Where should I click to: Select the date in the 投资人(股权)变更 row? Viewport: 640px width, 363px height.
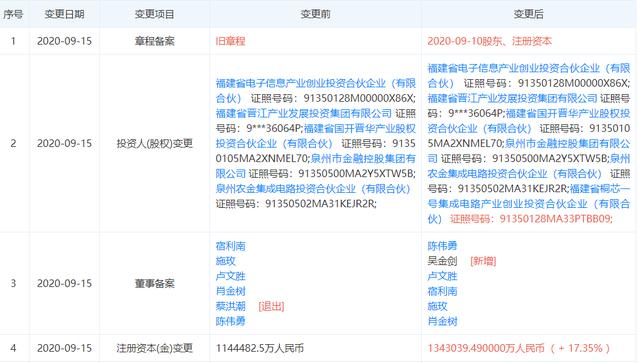64,143
